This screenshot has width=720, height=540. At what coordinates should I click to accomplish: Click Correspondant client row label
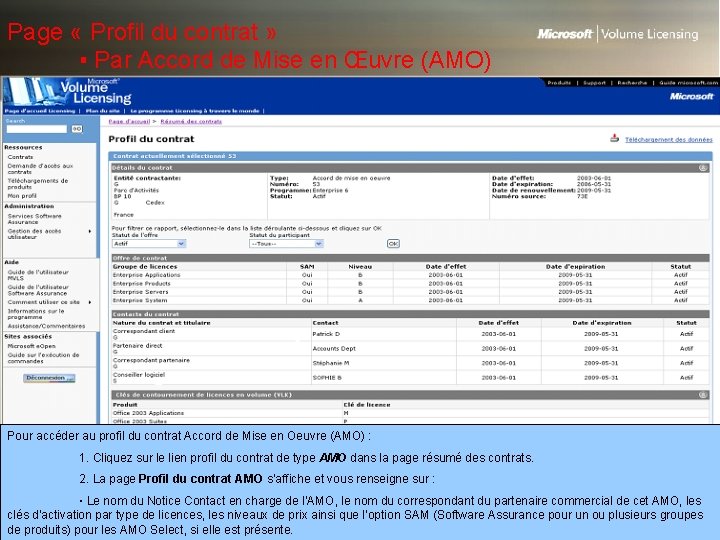coord(144,331)
